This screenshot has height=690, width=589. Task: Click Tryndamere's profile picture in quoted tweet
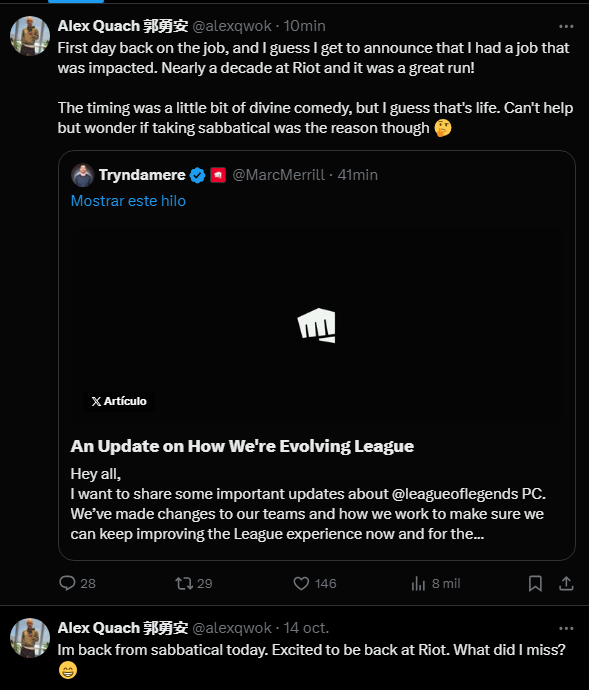point(82,175)
